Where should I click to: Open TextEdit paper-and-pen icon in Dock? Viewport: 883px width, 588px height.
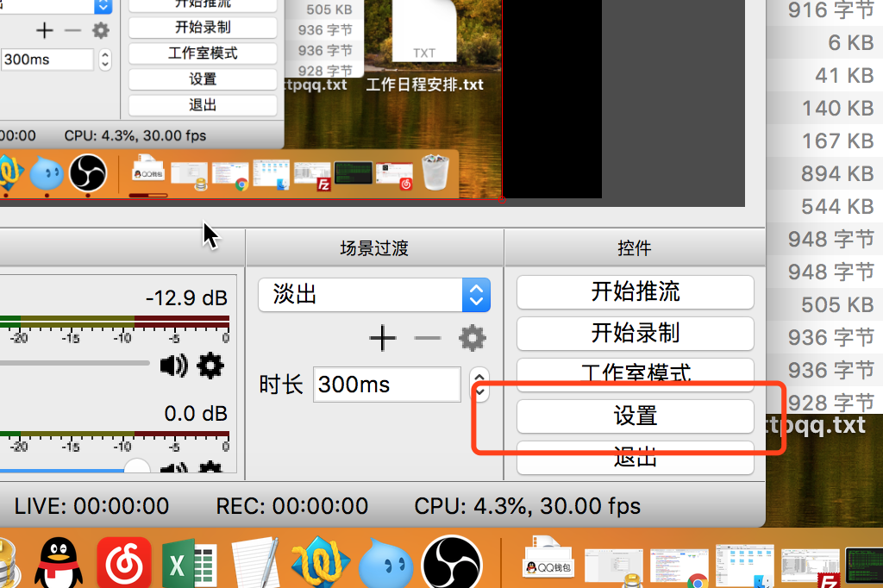(255, 563)
